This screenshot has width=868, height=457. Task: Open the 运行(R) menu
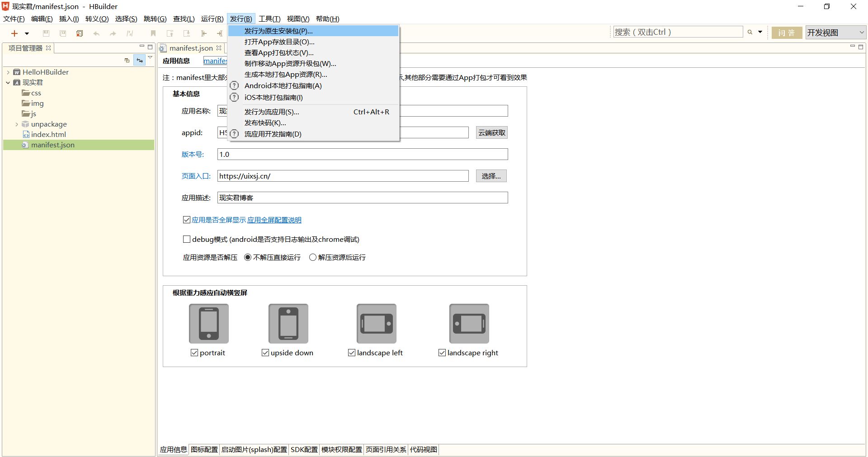click(x=212, y=19)
